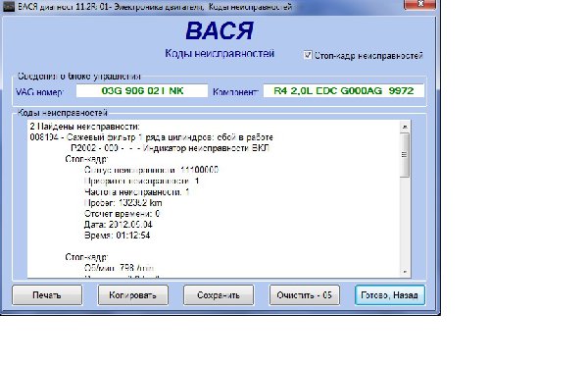This screenshot has height=368, width=588.
Task: Click the Очистить - 05 button
Action: click(x=304, y=295)
